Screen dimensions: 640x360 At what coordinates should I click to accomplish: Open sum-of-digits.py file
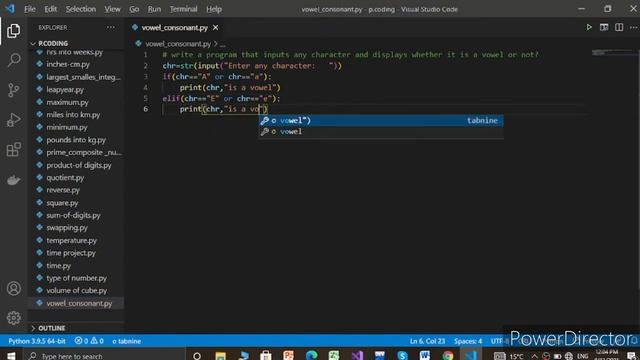(73, 215)
